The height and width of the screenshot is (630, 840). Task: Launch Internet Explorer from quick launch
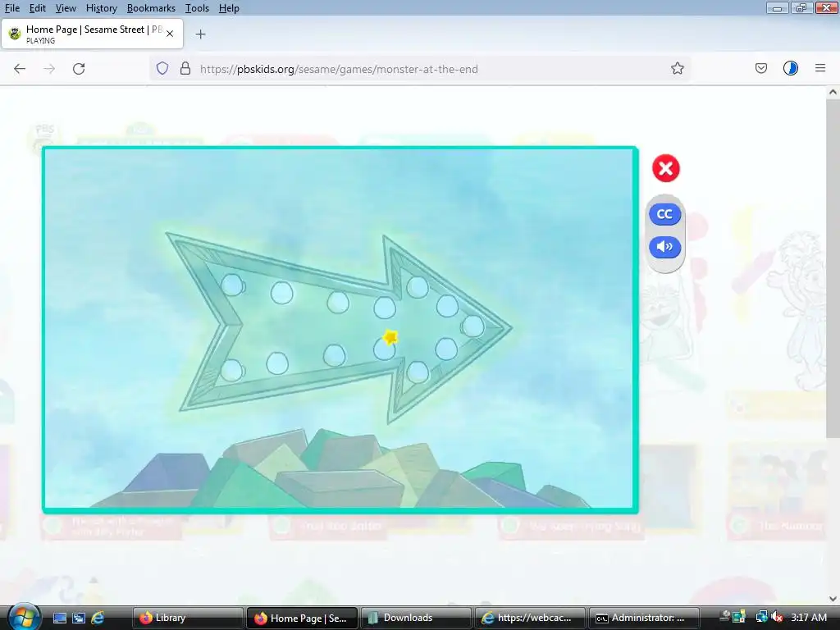[x=98, y=618]
